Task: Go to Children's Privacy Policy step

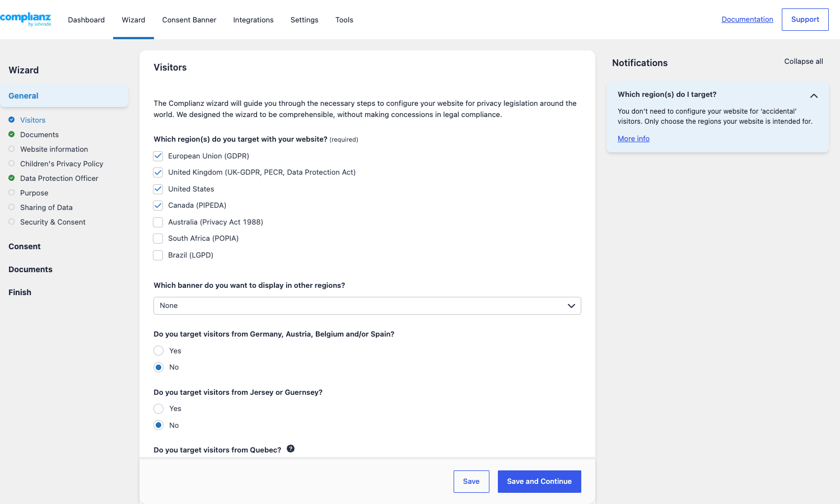Action: tap(62, 164)
